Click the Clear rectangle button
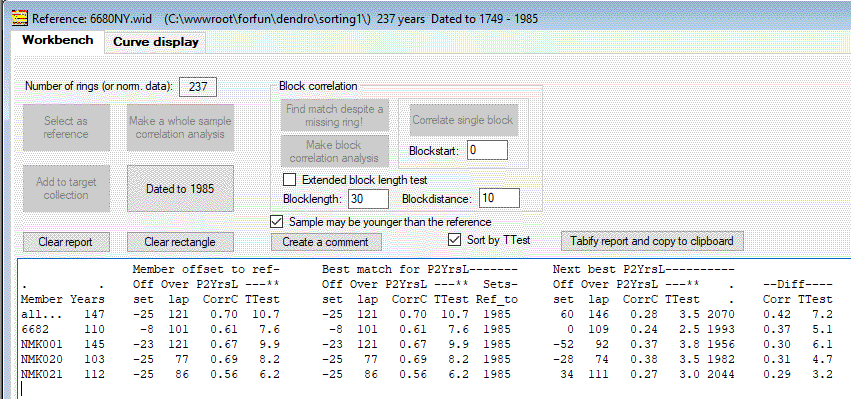The image size is (851, 399). pyautogui.click(x=180, y=242)
